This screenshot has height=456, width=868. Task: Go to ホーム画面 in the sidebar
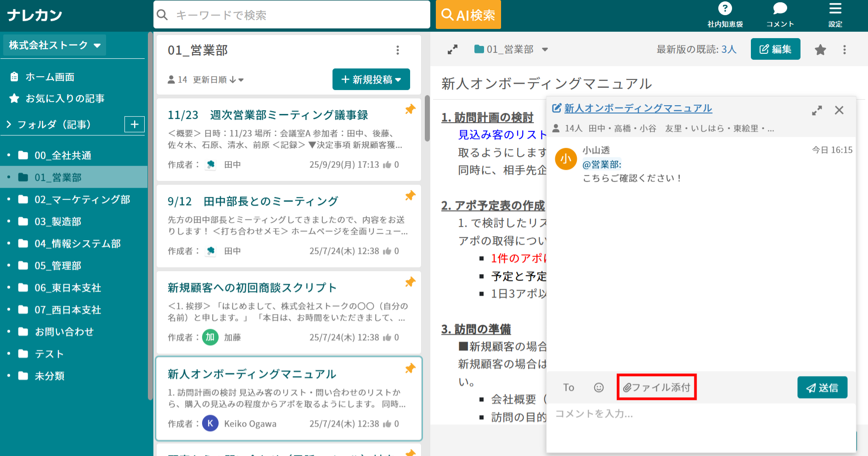pyautogui.click(x=51, y=77)
